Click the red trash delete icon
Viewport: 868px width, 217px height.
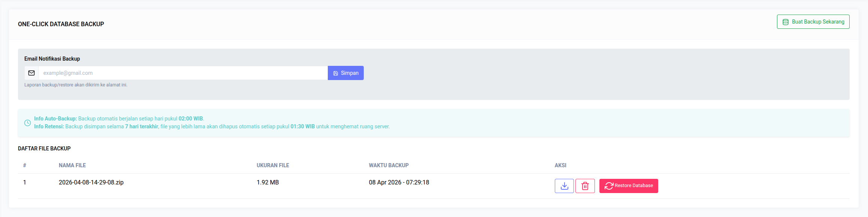click(585, 186)
